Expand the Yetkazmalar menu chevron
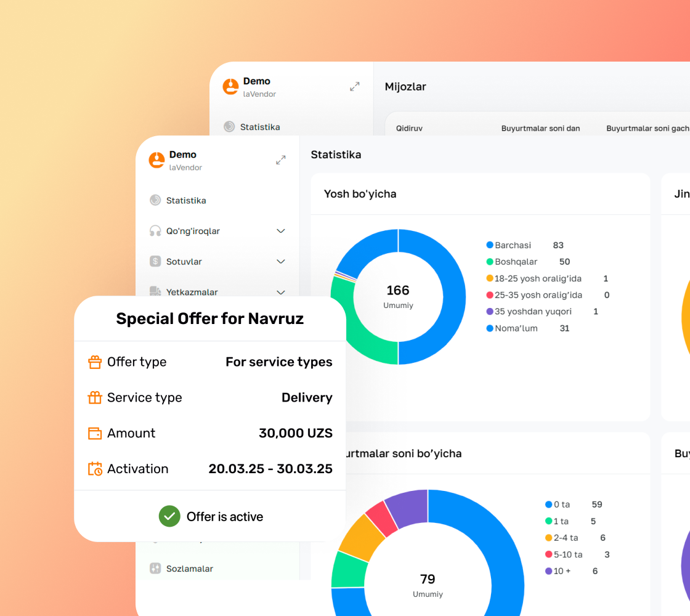690x616 pixels. 281,292
